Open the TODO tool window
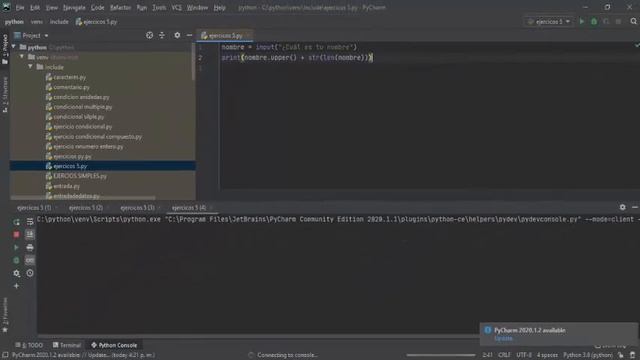 pos(30,345)
